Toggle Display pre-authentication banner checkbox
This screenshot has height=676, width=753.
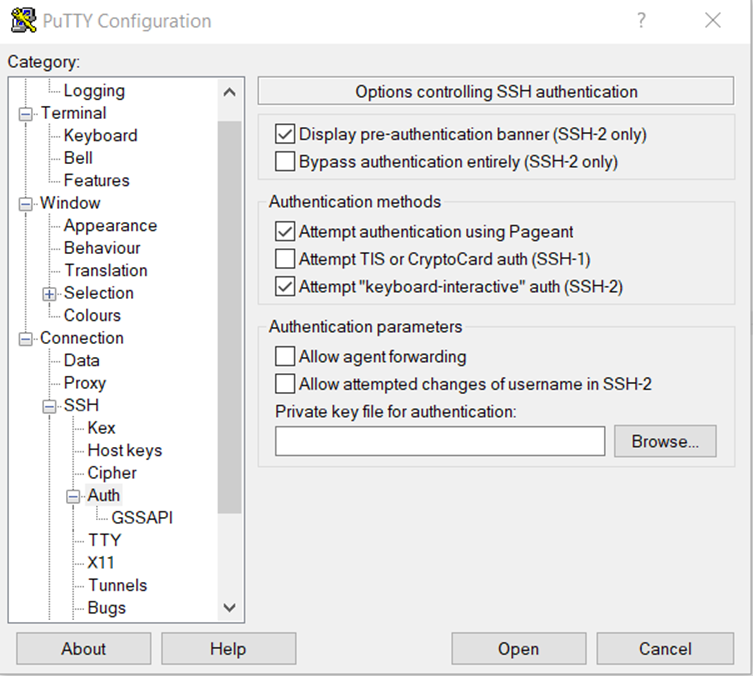285,134
